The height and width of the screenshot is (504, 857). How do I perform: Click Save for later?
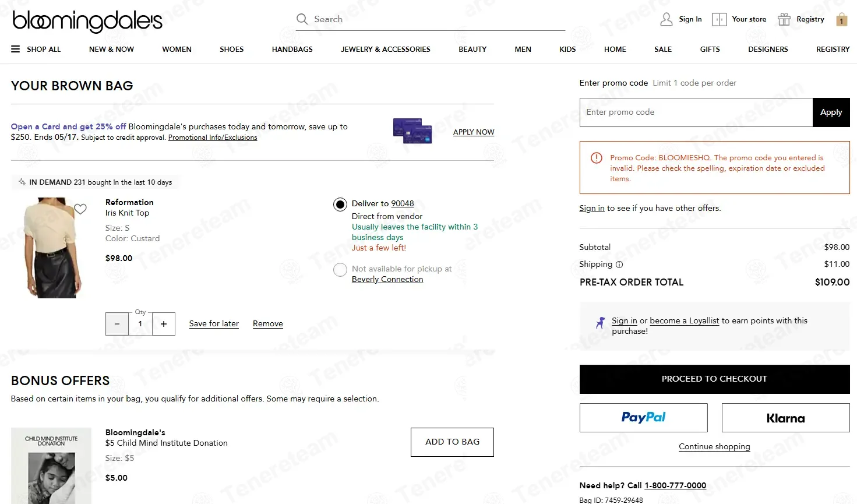[x=214, y=324]
